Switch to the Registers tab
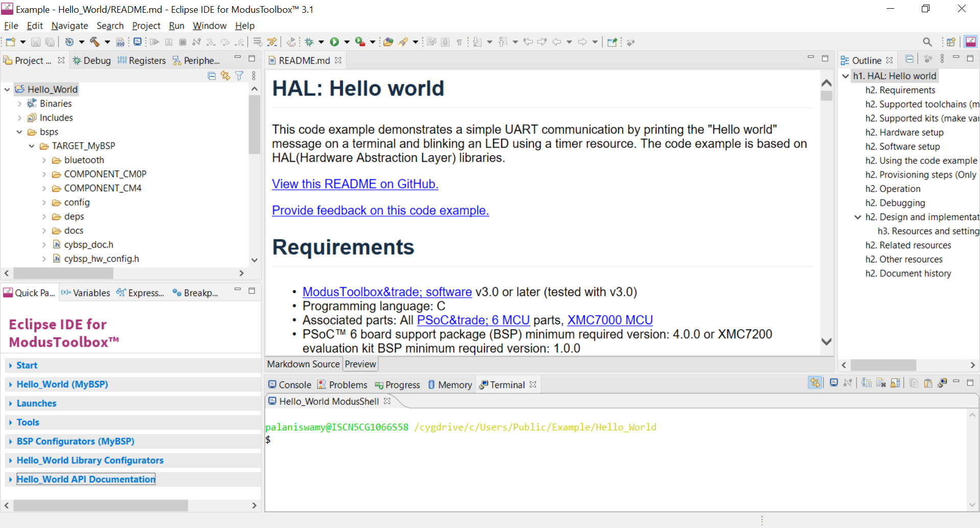The image size is (980, 528). (x=141, y=60)
